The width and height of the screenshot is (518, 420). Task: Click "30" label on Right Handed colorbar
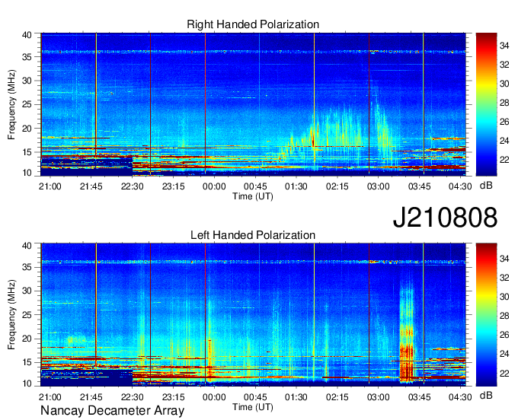pos(504,84)
